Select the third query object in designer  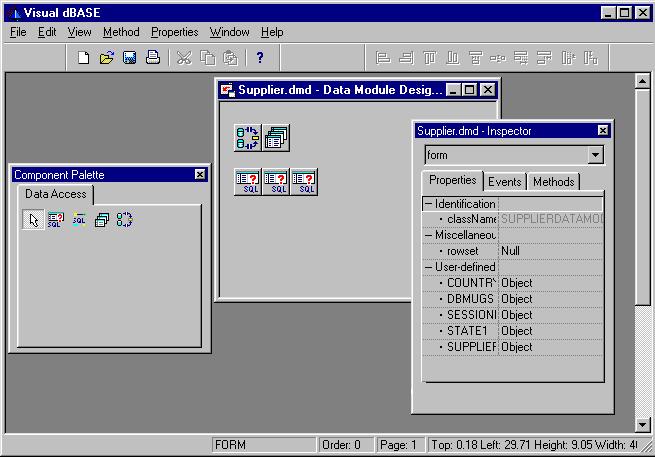(304, 182)
